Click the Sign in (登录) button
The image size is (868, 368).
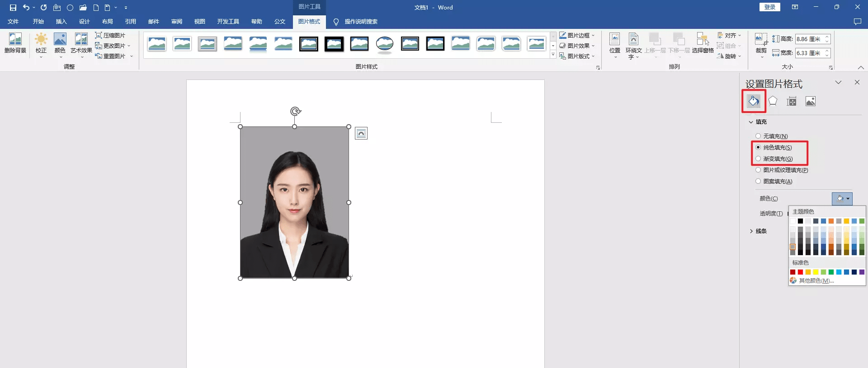(769, 7)
